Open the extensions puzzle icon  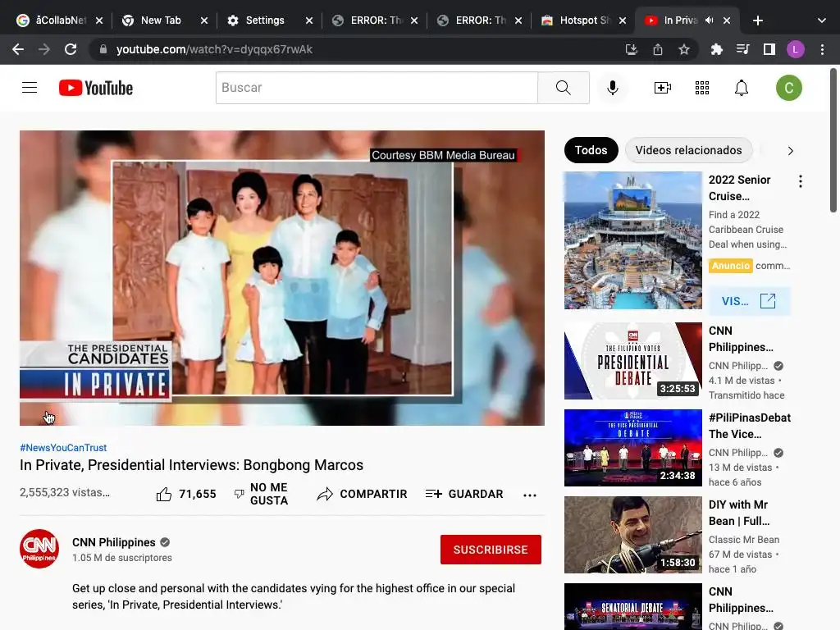(x=717, y=49)
